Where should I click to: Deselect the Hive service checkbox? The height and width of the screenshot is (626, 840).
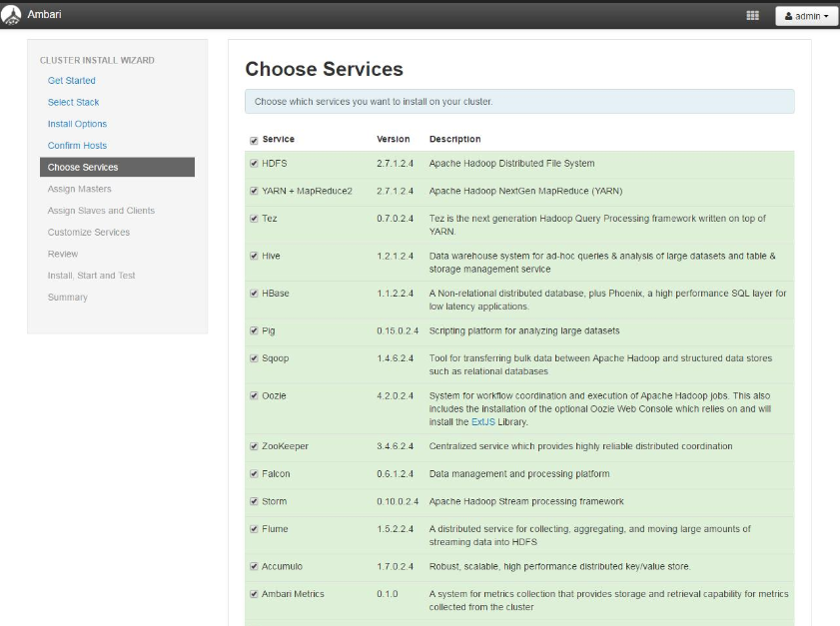pos(254,256)
